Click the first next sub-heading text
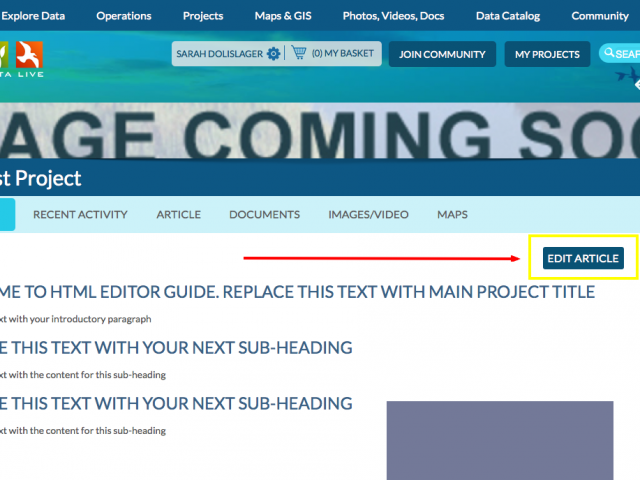 click(176, 348)
